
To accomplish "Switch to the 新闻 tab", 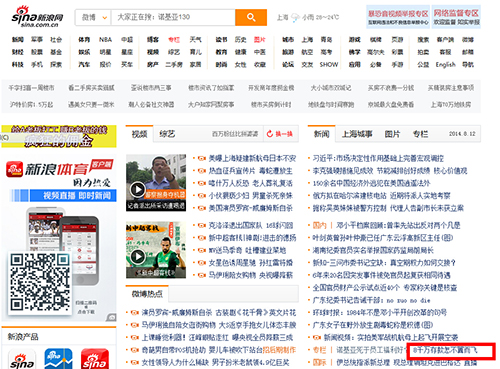I will coord(321,134).
